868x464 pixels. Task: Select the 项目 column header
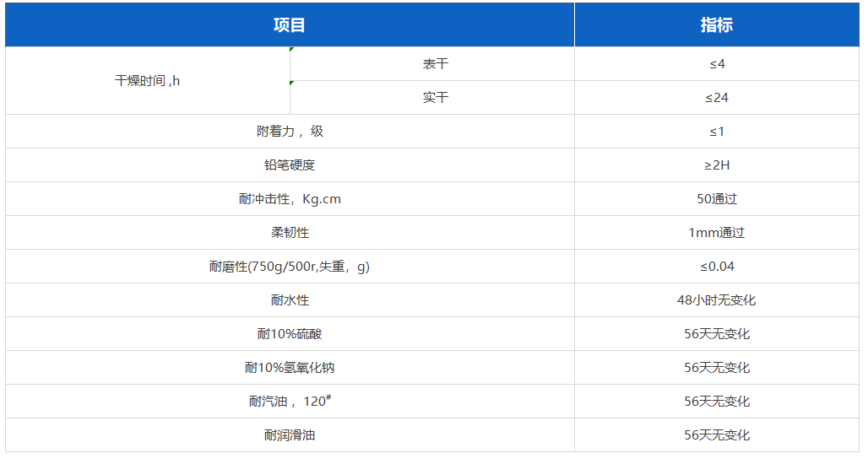click(290, 25)
